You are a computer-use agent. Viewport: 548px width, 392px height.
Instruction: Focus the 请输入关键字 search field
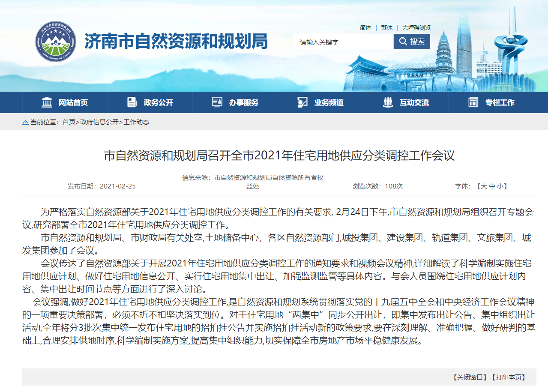coord(343,42)
